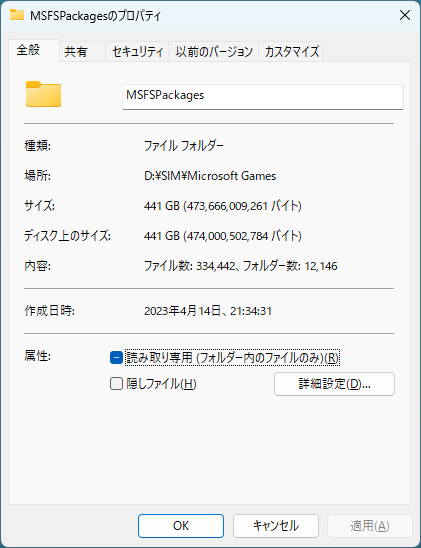Image resolution: width=421 pixels, height=548 pixels.
Task: Click the 内容 file and folder count text
Action: (x=240, y=266)
